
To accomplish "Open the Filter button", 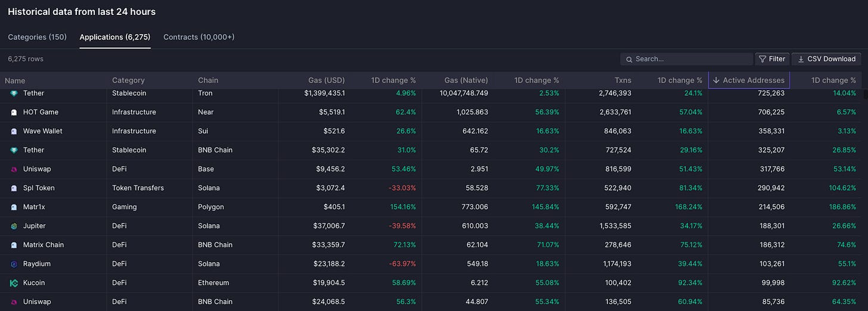I will click(x=772, y=59).
